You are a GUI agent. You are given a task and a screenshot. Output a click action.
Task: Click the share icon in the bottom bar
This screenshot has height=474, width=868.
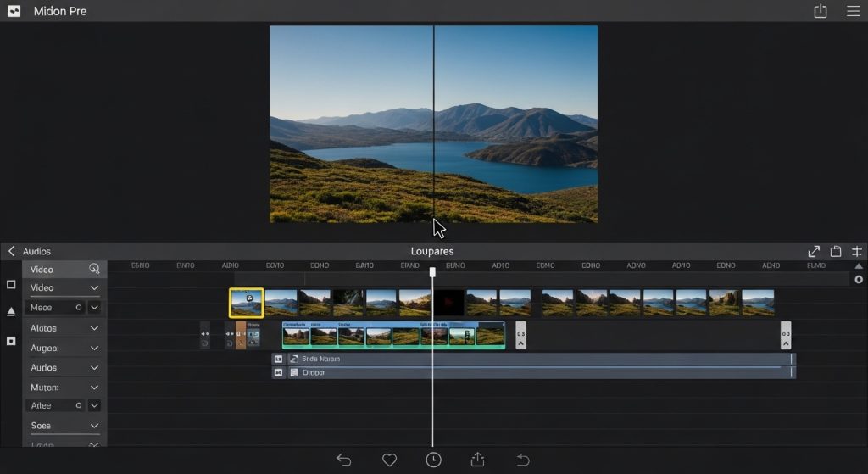click(478, 459)
